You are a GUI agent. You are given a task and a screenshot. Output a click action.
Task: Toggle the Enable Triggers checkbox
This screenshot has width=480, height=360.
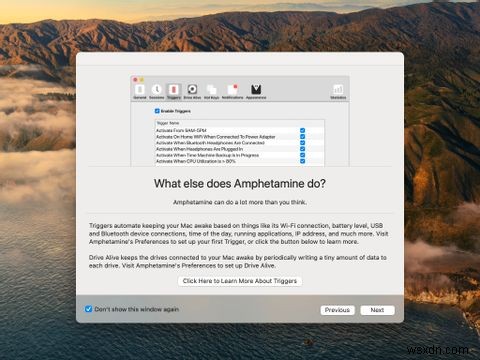(157, 111)
